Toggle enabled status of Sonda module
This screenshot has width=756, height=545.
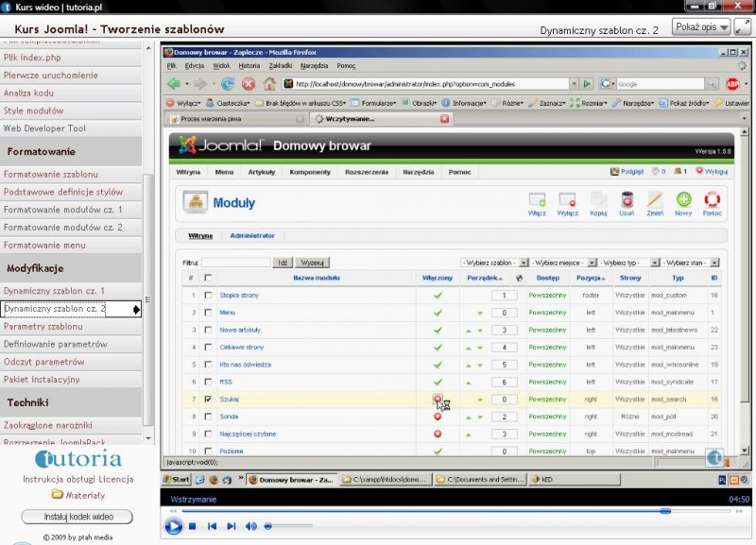(x=438, y=417)
